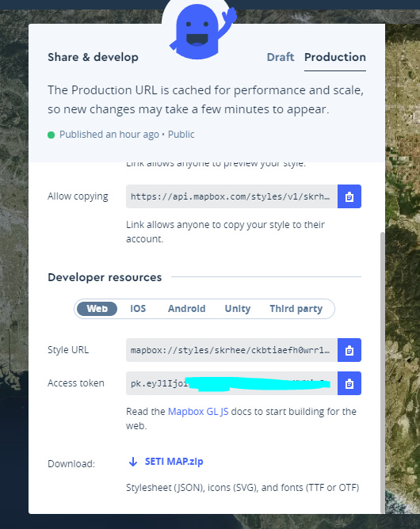Click the blue waving mascot
Viewport: 420px width, 529px height.
click(x=202, y=31)
